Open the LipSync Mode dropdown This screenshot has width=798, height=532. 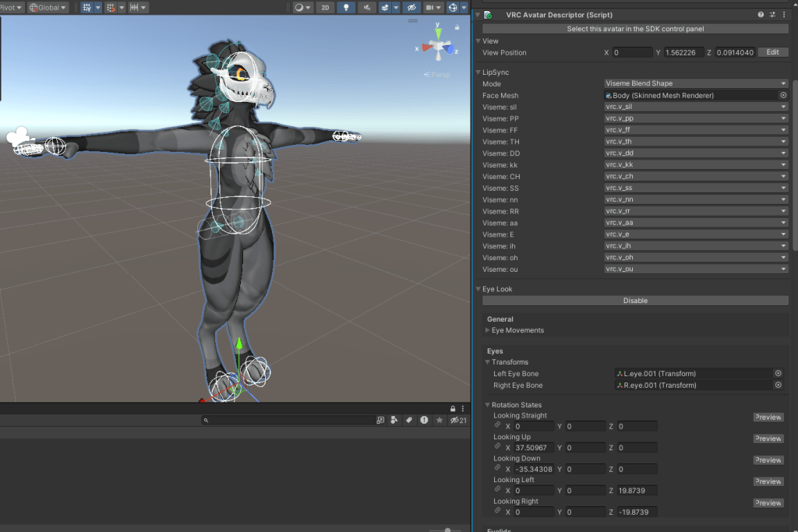(696, 83)
